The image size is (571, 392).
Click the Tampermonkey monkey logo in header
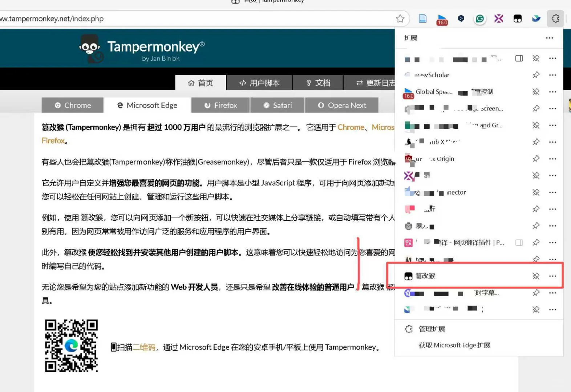(x=91, y=49)
